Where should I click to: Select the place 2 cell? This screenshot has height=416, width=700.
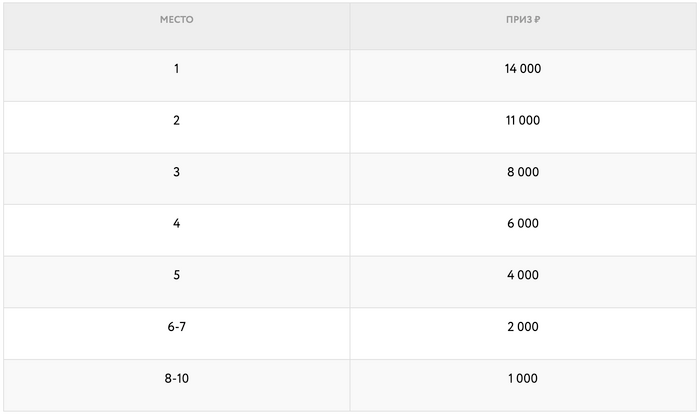176,121
